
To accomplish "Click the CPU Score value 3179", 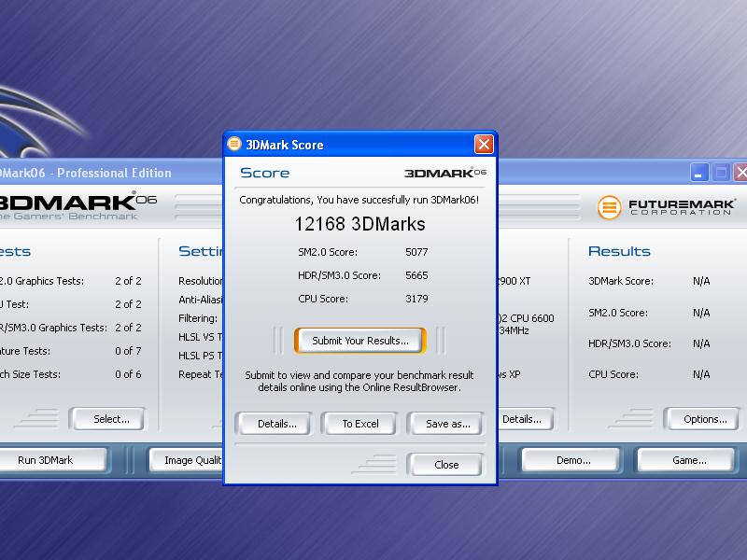I will pos(416,299).
